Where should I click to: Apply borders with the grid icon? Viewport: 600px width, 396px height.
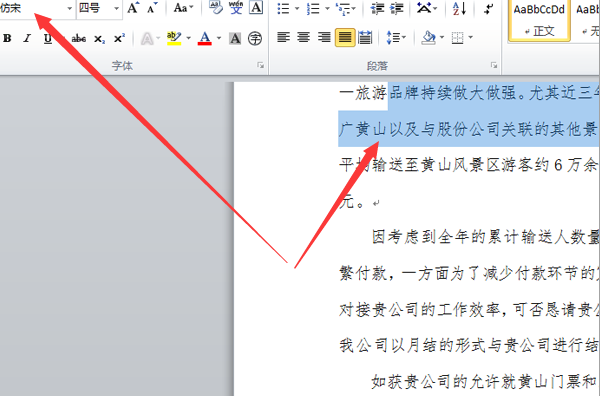click(x=457, y=37)
